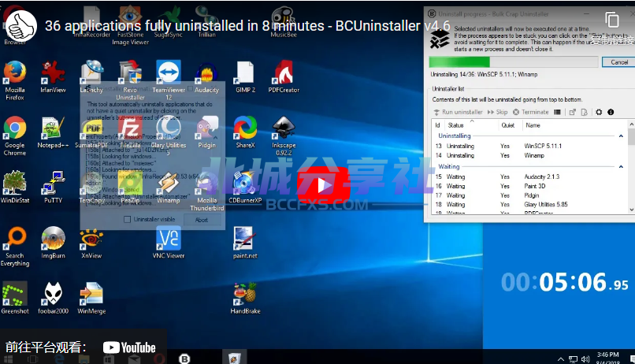The image size is (635, 364).
Task: Click the uninstaller list scrollbar down arrow
Action: coord(631,210)
